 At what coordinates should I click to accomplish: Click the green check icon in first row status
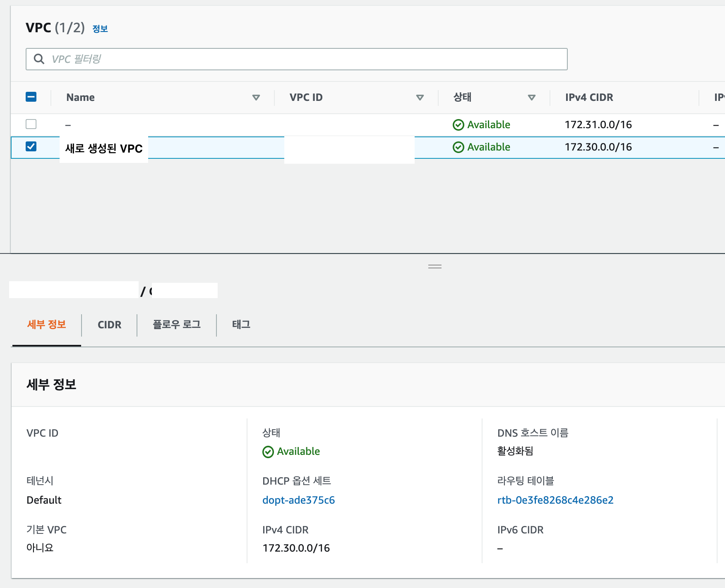pos(459,125)
